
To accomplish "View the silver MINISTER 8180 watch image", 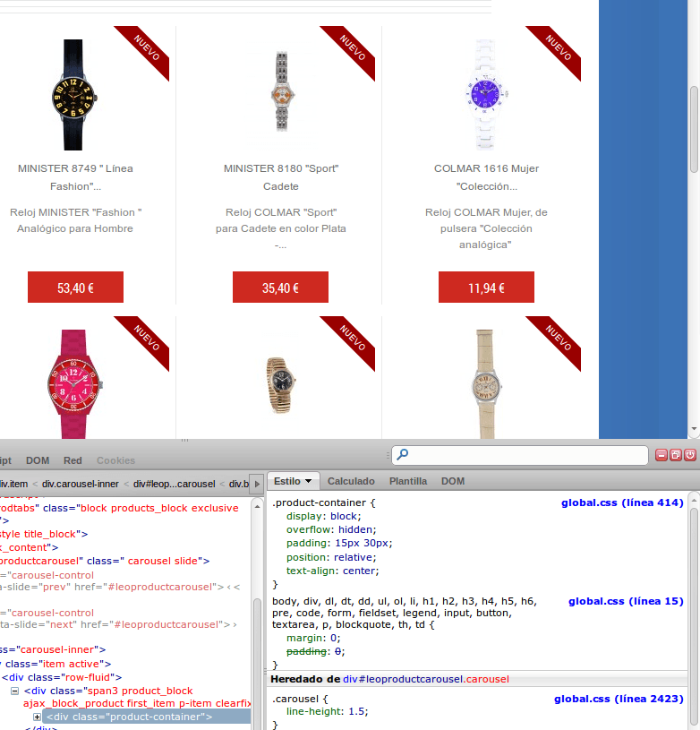I will click(x=282, y=91).
